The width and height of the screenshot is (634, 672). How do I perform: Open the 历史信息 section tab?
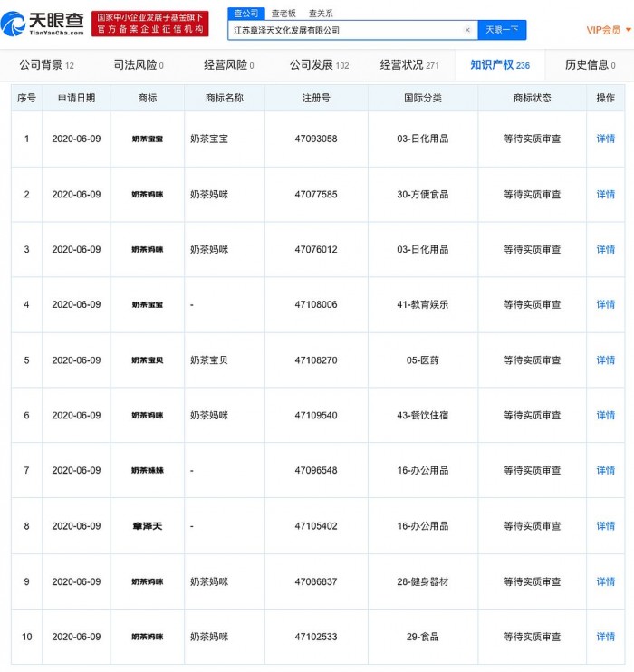[591, 65]
